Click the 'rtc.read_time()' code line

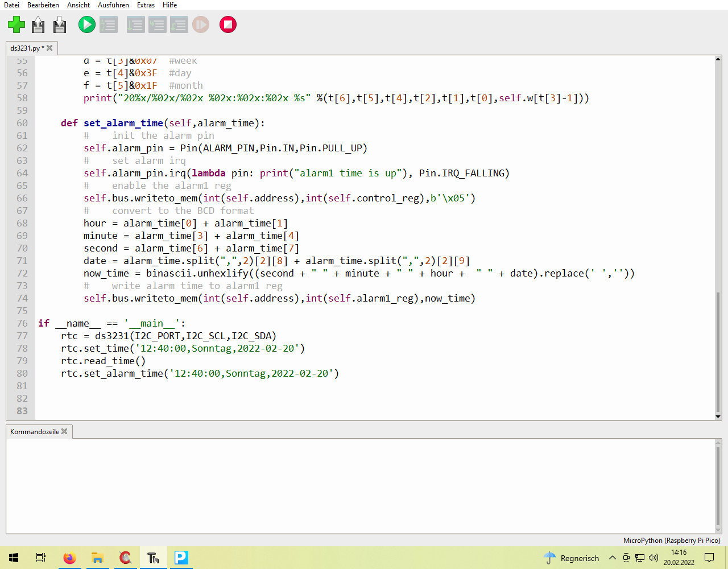(103, 361)
